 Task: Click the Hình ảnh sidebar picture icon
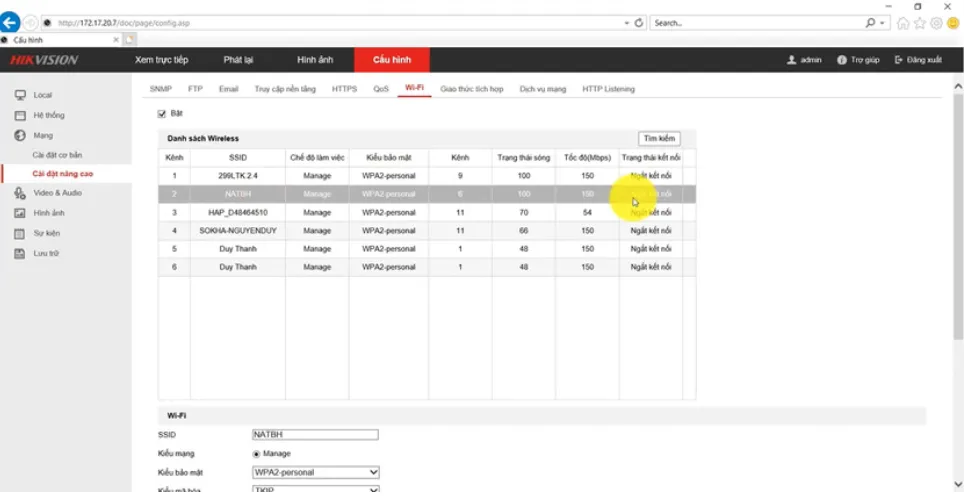(20, 213)
